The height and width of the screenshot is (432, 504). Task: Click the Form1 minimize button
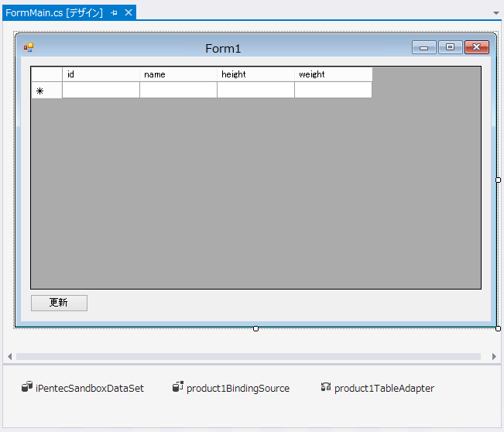point(424,47)
